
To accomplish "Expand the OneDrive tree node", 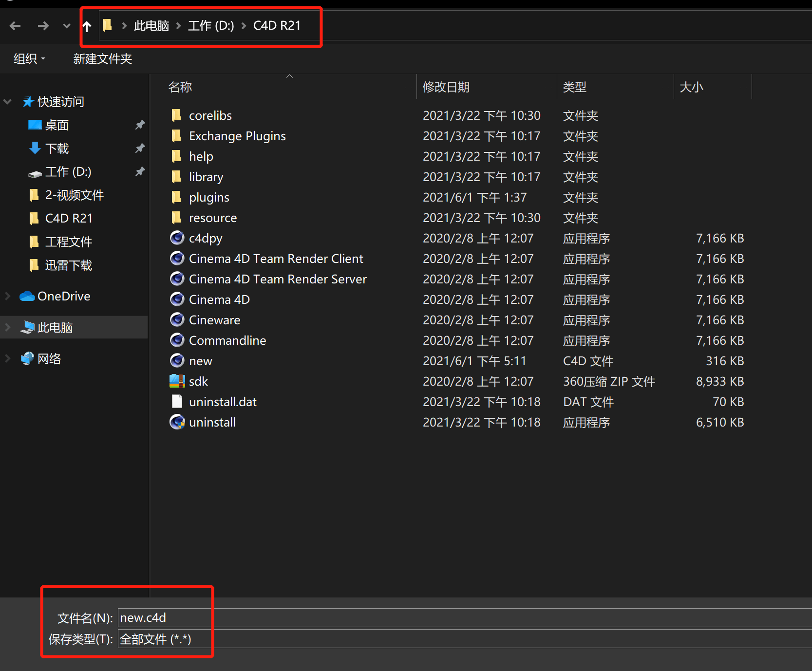I will (7, 296).
